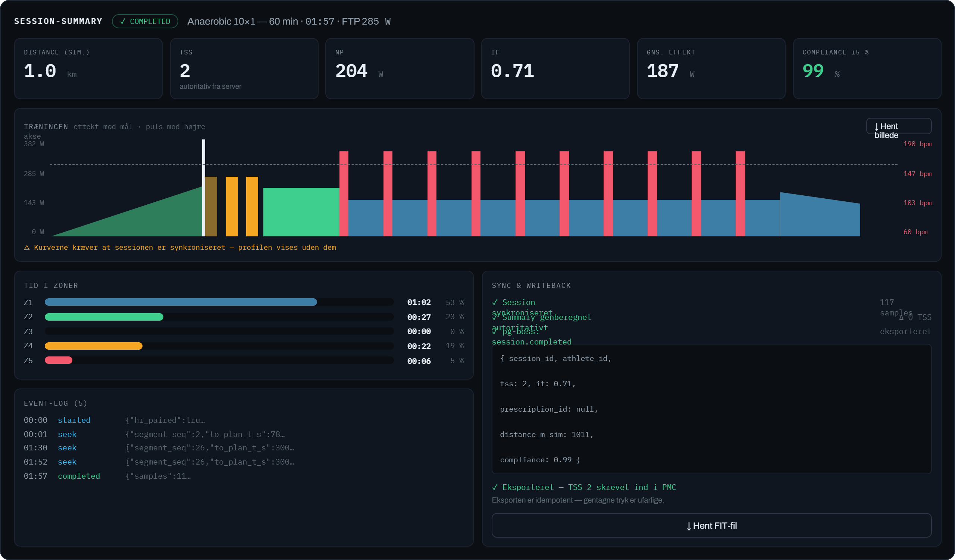Viewport: 955px width, 560px height.
Task: Click the Compliance value 99 %
Action: (821, 71)
